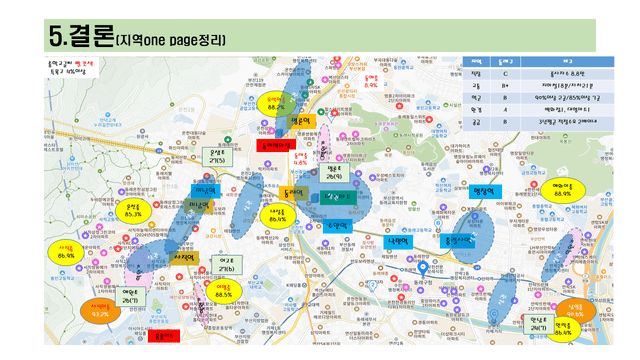Click the table cell with grade C

[505, 74]
